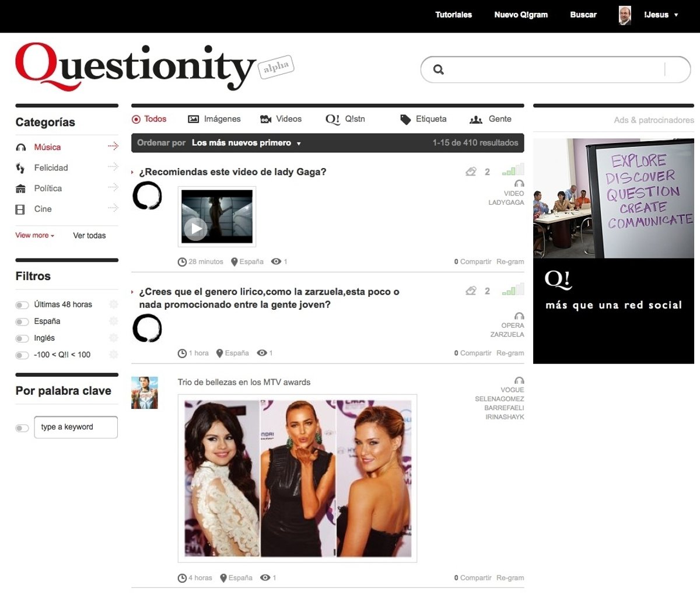This screenshot has height=595, width=700.
Task: Click the film strip icon beside Cine
Action: coord(20,209)
